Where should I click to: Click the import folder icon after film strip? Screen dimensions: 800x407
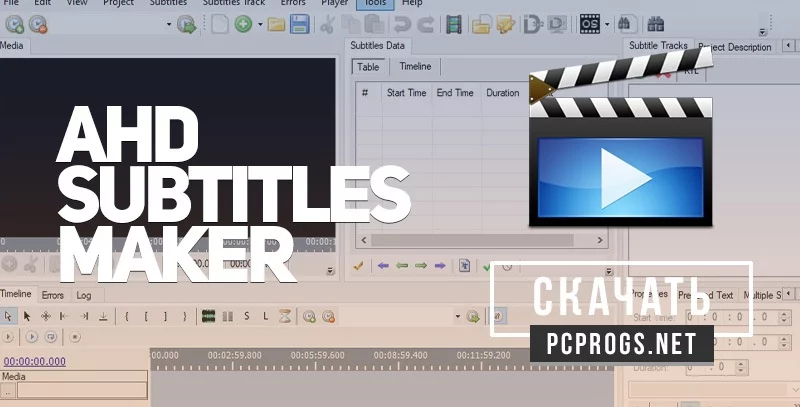point(481,24)
